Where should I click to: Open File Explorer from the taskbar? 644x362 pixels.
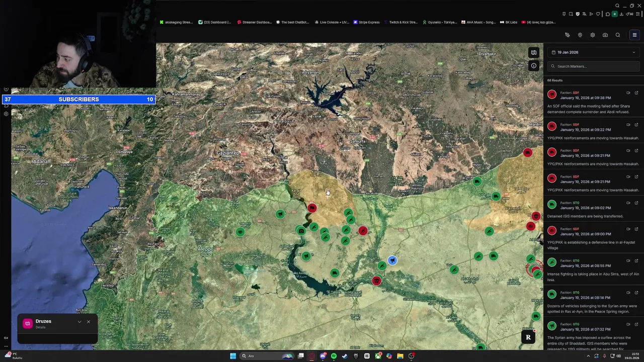click(x=400, y=356)
